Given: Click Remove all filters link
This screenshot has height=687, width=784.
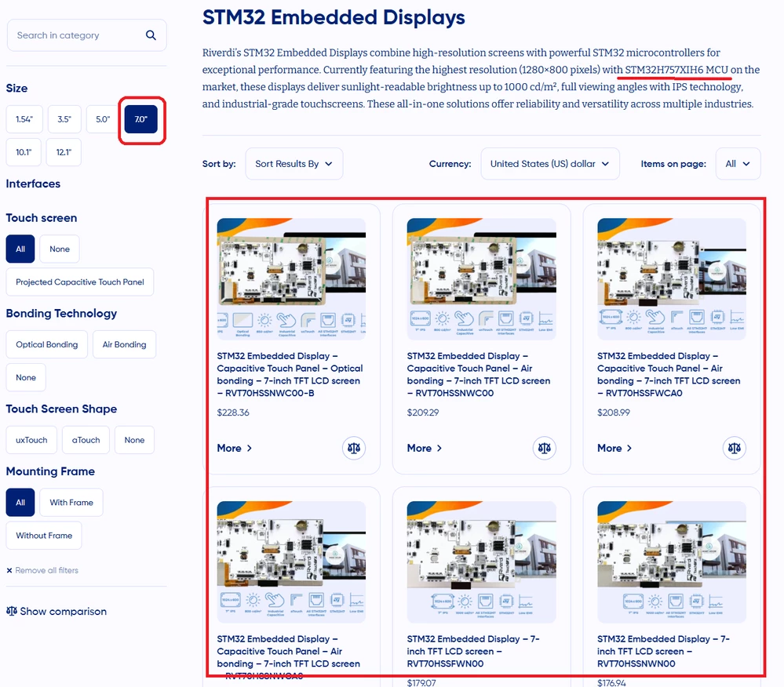Looking at the screenshot, I should pyautogui.click(x=46, y=570).
